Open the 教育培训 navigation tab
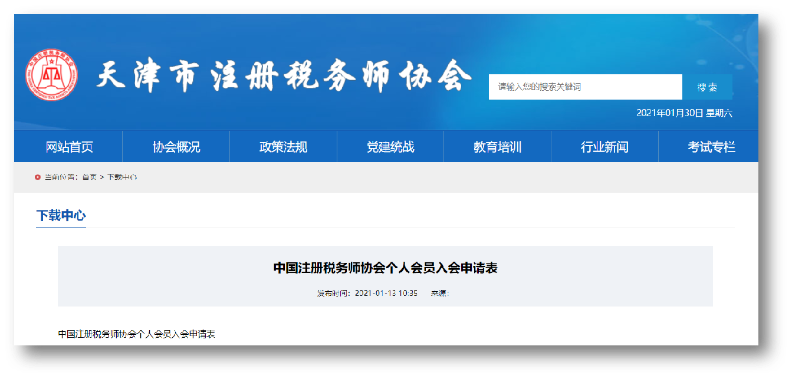The width and height of the screenshot is (792, 379). coord(498,147)
